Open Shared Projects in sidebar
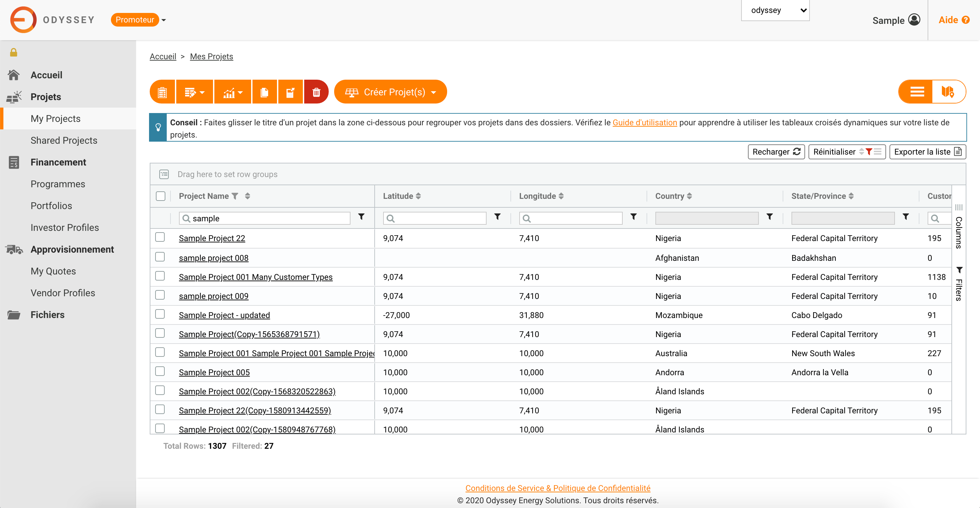The height and width of the screenshot is (508, 980). point(64,140)
